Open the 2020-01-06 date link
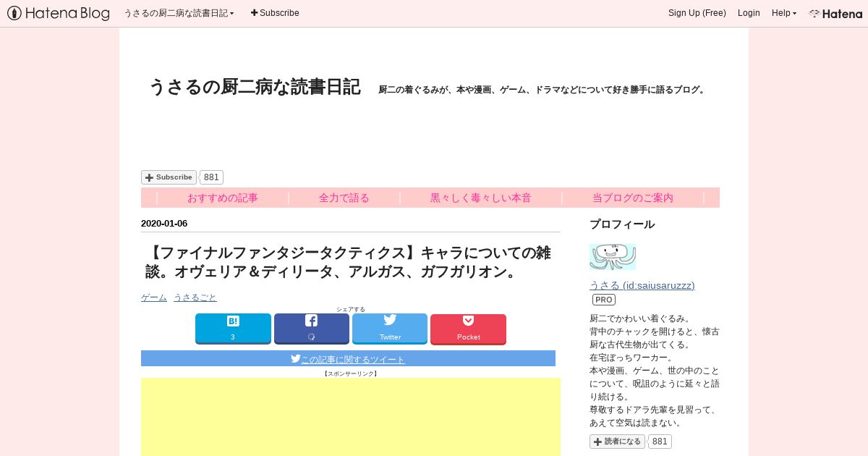The image size is (868, 456). [164, 224]
